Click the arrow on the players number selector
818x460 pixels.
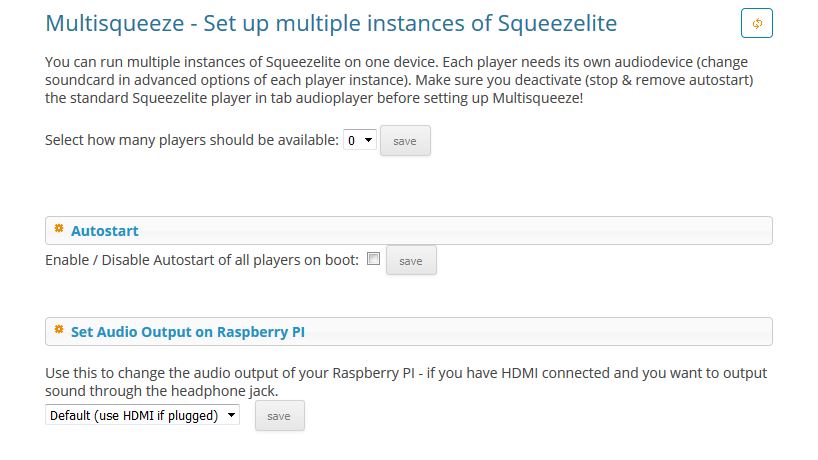pyautogui.click(x=368, y=140)
